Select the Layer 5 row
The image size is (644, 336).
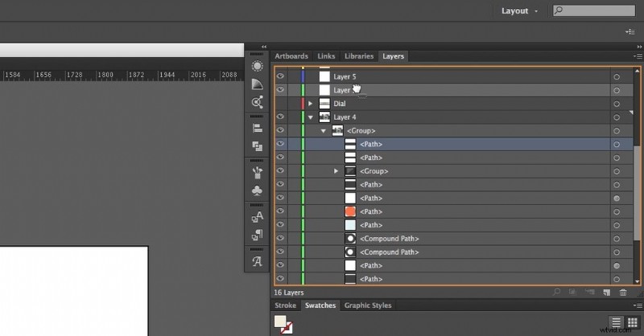tap(453, 76)
